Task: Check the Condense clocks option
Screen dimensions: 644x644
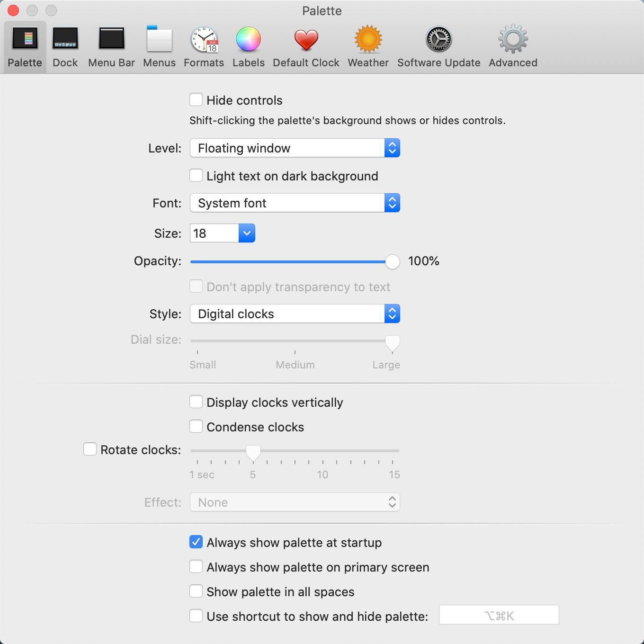Action: (196, 427)
